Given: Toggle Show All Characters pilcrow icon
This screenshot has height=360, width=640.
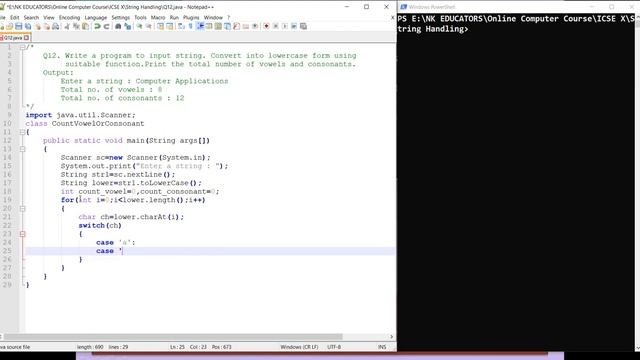Looking at the screenshot, I should click(191, 27).
